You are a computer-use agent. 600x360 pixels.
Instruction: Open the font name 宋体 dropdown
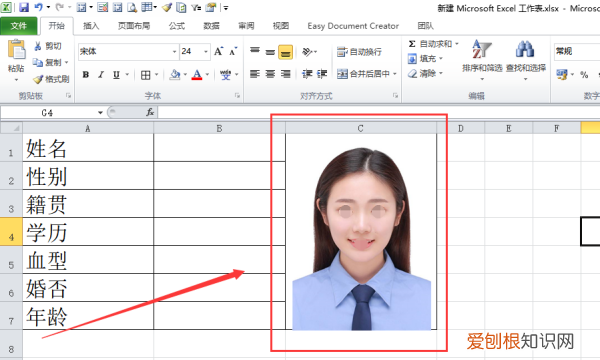pyautogui.click(x=174, y=51)
